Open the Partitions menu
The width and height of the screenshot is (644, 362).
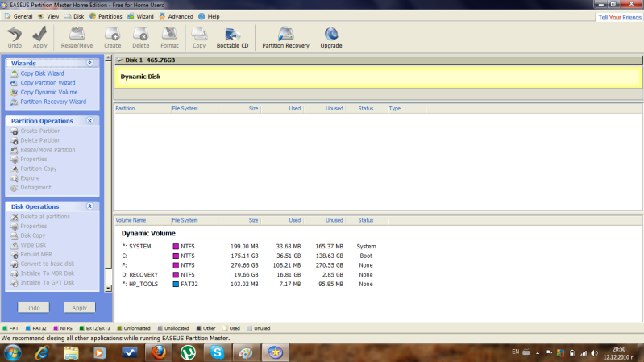pyautogui.click(x=106, y=16)
